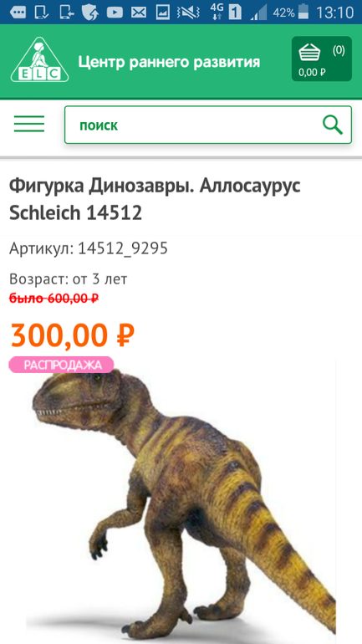Tap the chat message notification icon
The image size is (362, 644).
coord(18,13)
